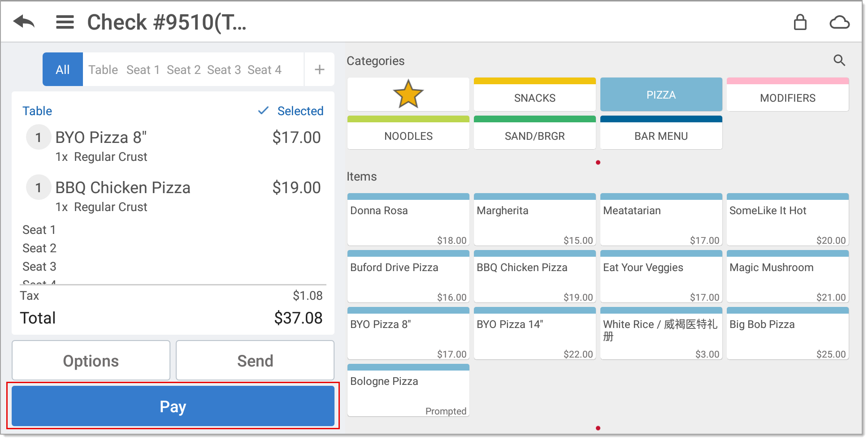
Task: Open the star favorites category
Action: tap(408, 95)
